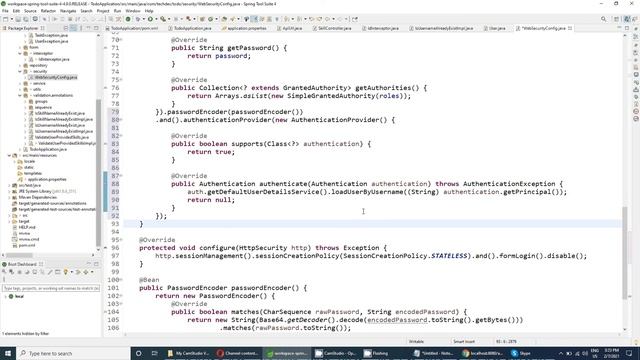The width and height of the screenshot is (640, 360).
Task: Open the Navigate menu
Action: pyautogui.click(x=68, y=11)
